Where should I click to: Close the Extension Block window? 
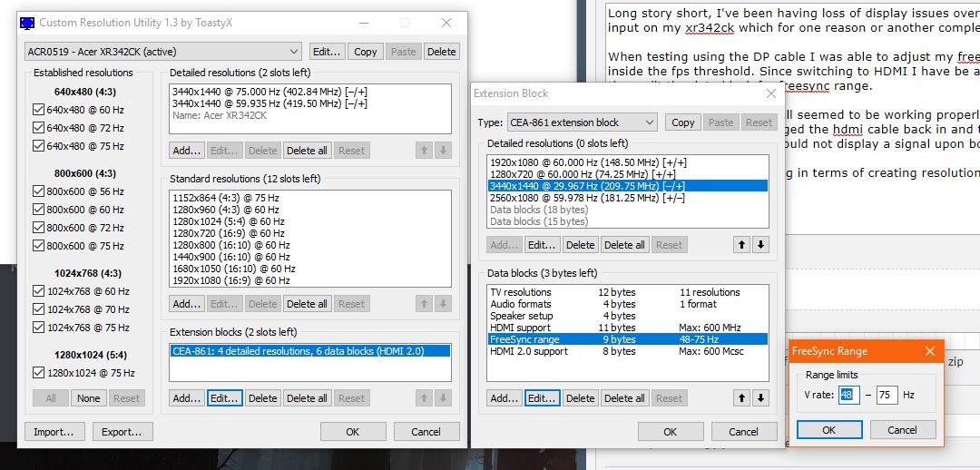[x=770, y=93]
